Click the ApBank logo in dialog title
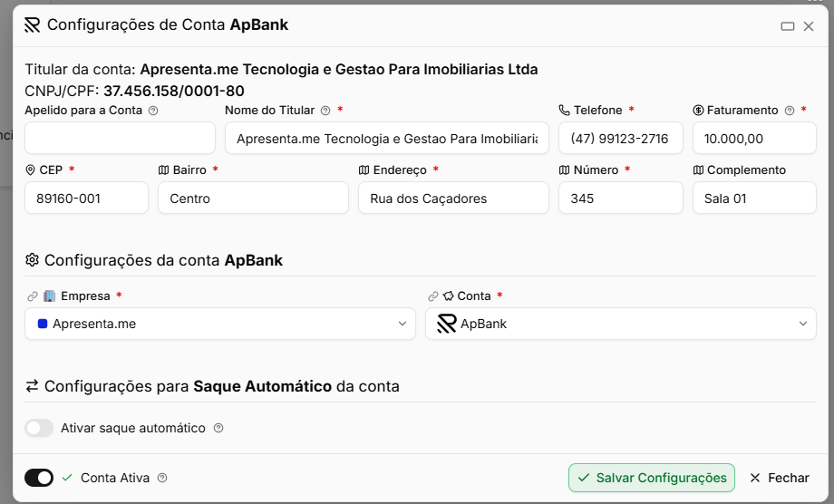This screenshot has height=504, width=834. 33,25
